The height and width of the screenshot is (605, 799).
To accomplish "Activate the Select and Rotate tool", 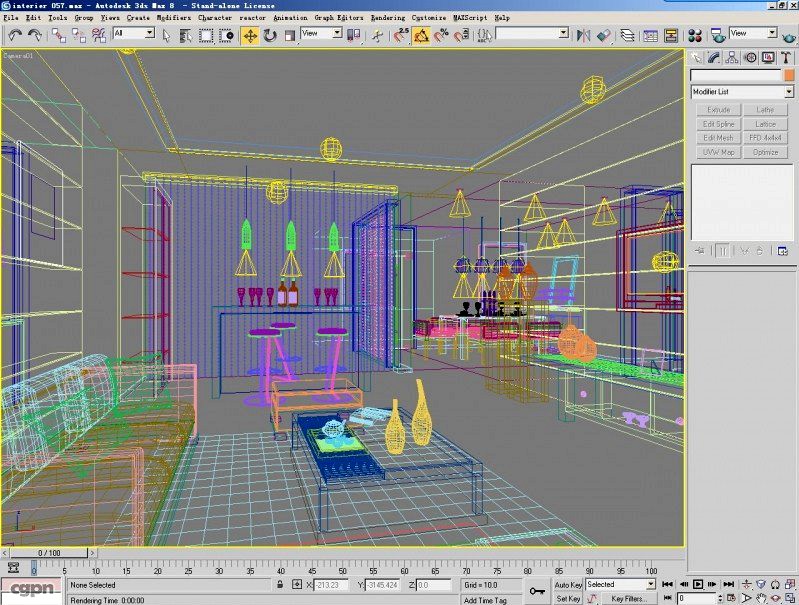I will (x=270, y=36).
